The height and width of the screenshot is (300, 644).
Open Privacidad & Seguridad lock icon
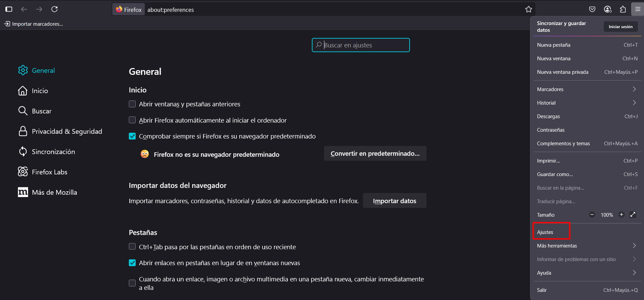23,131
